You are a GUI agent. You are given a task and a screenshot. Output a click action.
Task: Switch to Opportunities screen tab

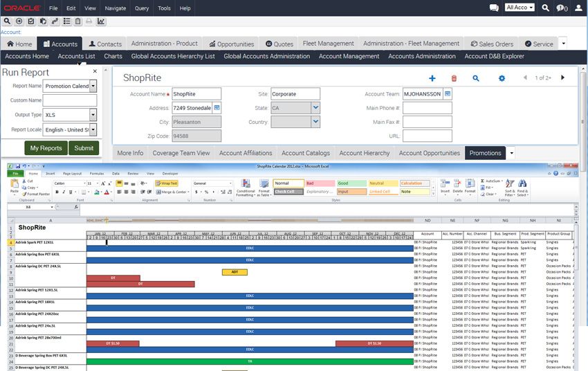[232, 44]
